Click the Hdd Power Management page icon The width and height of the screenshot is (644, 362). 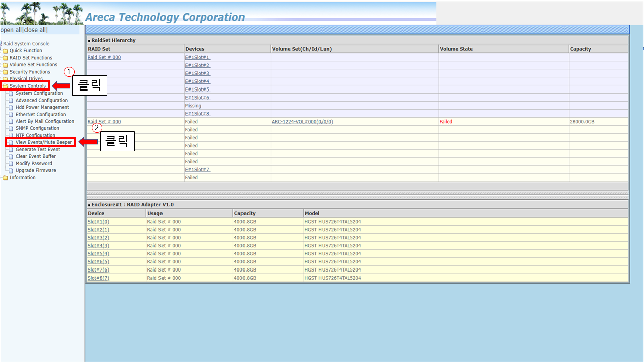(11, 107)
